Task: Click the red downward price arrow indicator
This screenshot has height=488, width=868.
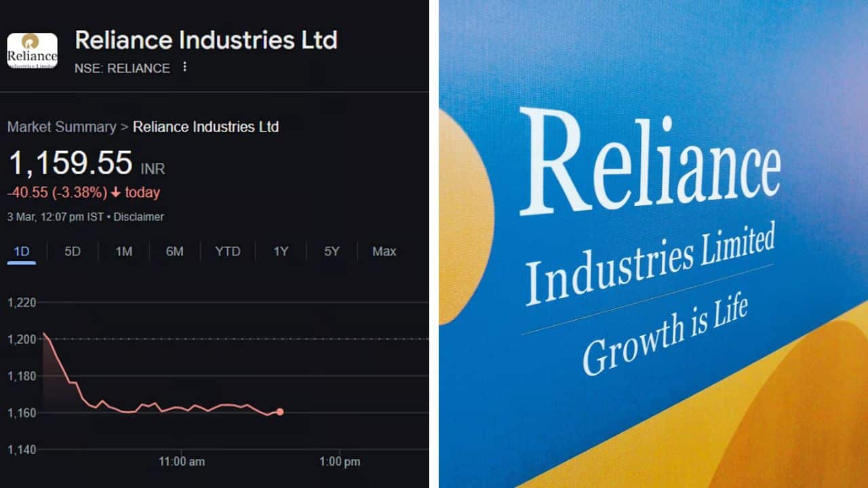Action: [x=117, y=192]
